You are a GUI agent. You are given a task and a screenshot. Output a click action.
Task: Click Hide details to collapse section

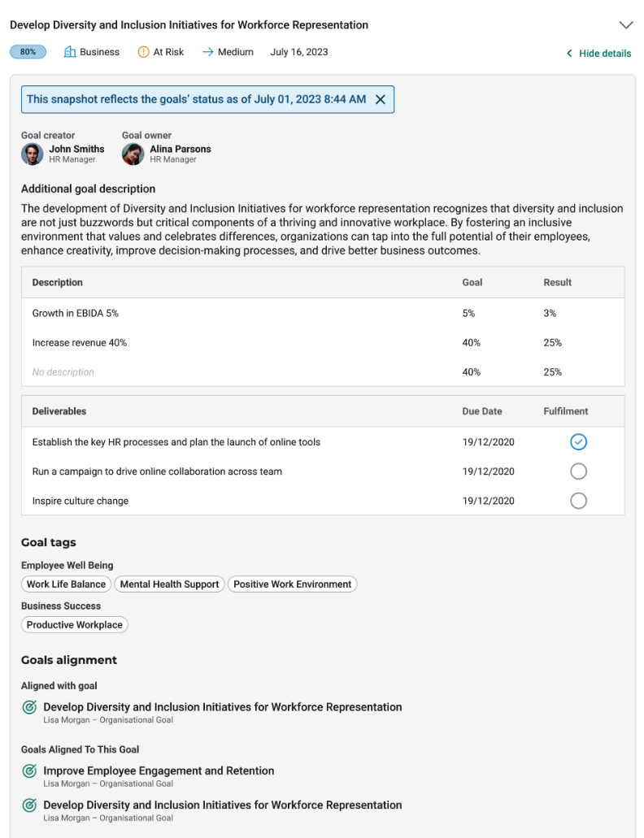tap(598, 54)
